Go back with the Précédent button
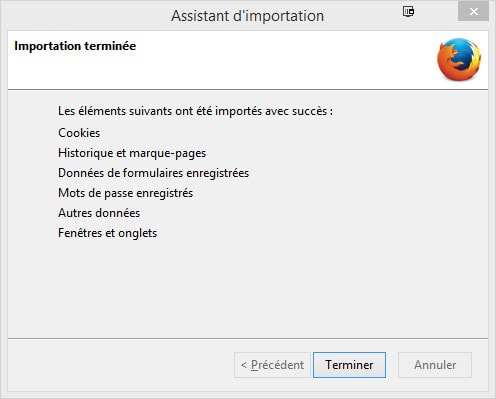 [272, 365]
